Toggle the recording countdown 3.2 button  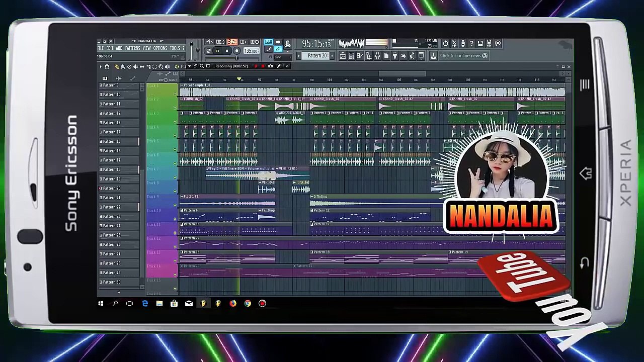click(x=232, y=42)
